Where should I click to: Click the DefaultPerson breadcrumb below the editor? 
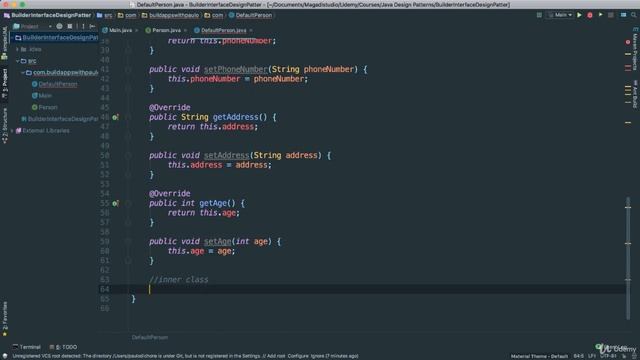click(x=150, y=338)
